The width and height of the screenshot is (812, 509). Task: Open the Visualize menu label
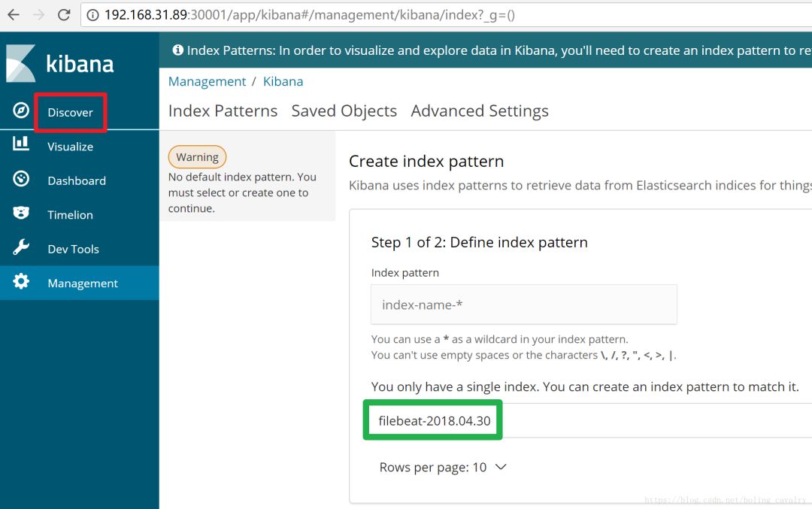(70, 147)
